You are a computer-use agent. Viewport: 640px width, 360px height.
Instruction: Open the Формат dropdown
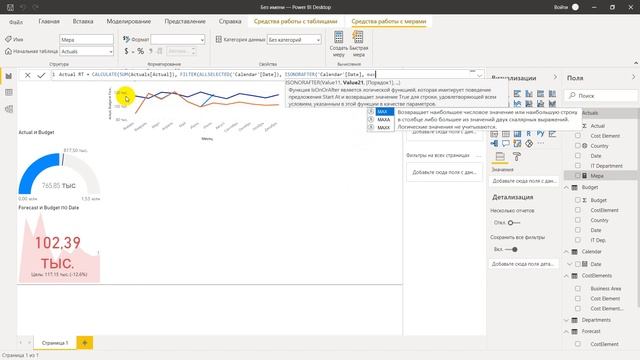(x=178, y=39)
